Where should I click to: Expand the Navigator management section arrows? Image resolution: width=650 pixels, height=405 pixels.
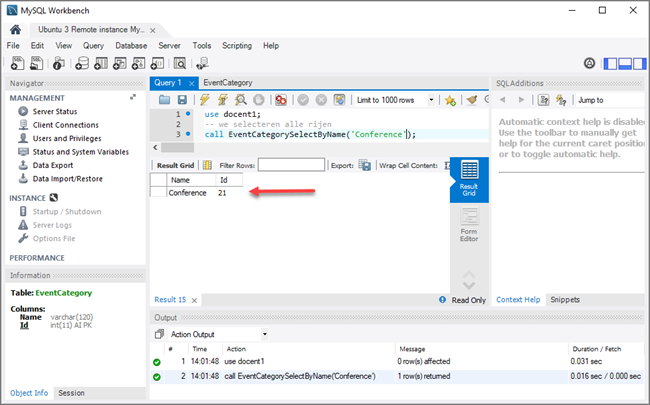pyautogui.click(x=133, y=97)
